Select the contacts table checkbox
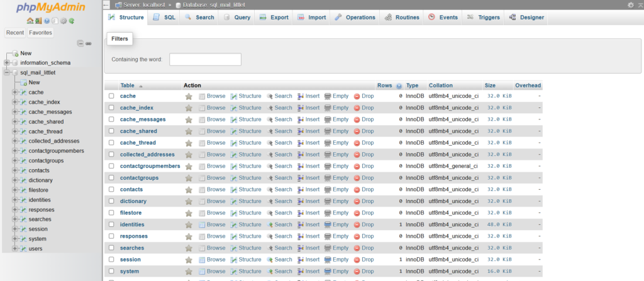This screenshot has height=281, width=644. [x=111, y=189]
